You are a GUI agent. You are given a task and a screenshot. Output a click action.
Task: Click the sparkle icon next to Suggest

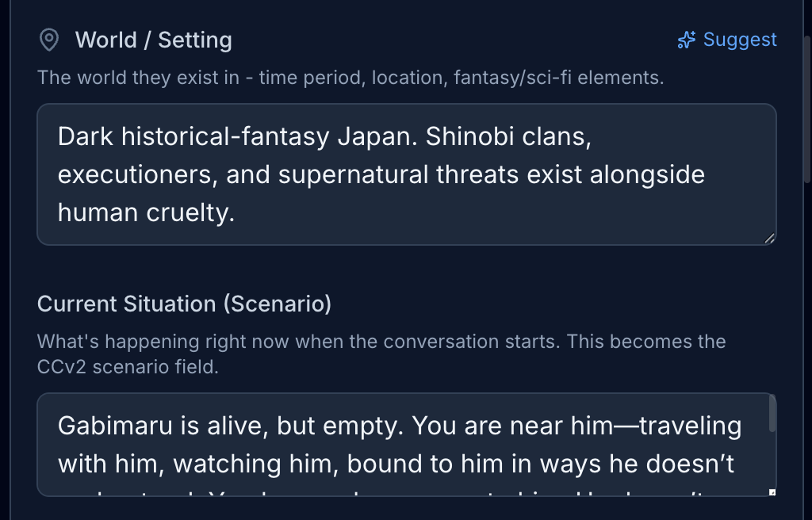click(x=687, y=40)
